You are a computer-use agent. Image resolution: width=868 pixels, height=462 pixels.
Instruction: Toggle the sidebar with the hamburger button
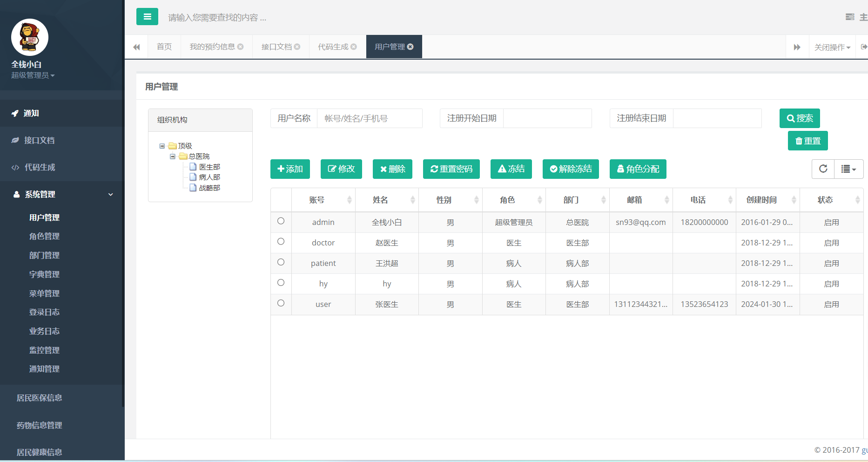coord(147,17)
